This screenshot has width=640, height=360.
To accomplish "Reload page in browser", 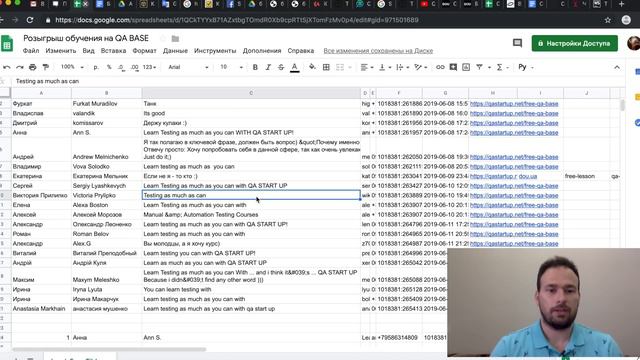I will pos(29,20).
